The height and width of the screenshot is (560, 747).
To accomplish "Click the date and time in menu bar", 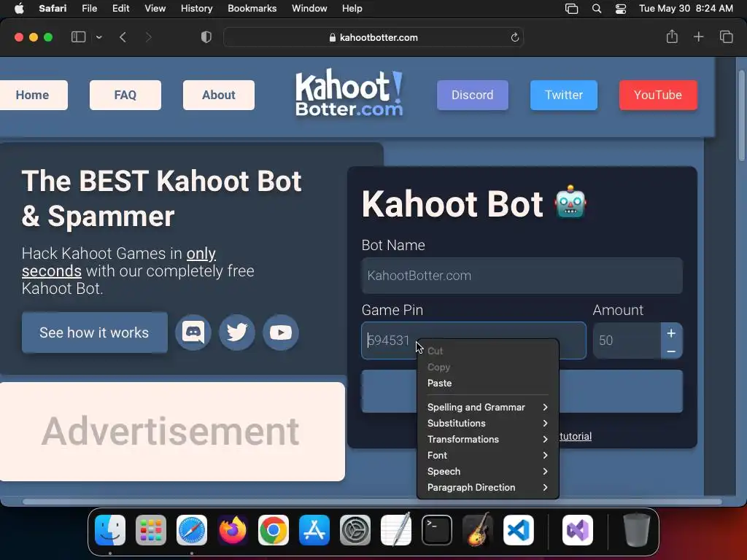I will click(686, 9).
